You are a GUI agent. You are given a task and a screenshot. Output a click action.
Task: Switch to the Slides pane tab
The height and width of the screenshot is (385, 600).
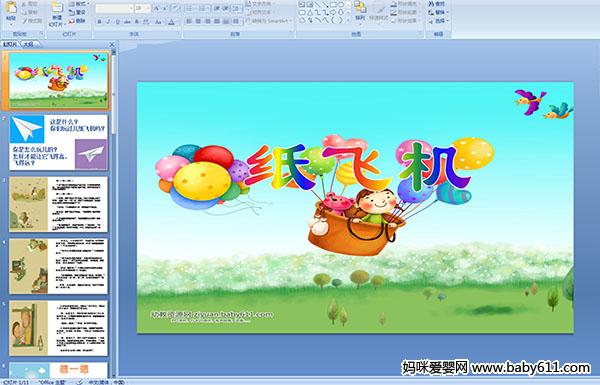click(x=10, y=44)
